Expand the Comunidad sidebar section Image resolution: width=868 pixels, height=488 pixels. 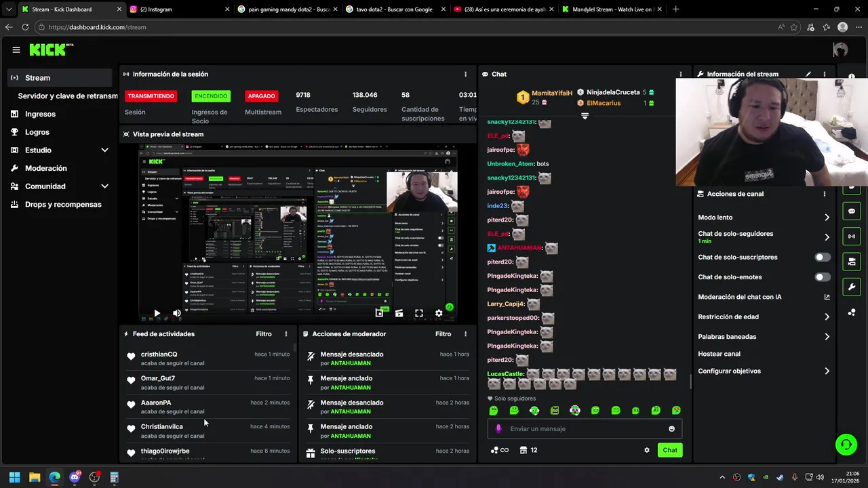click(104, 186)
